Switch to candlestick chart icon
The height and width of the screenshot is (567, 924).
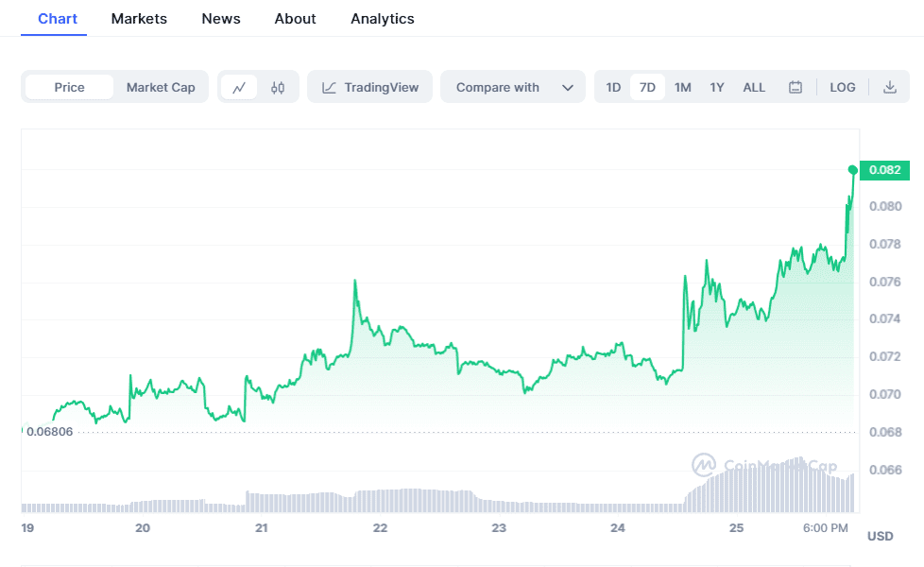(278, 88)
